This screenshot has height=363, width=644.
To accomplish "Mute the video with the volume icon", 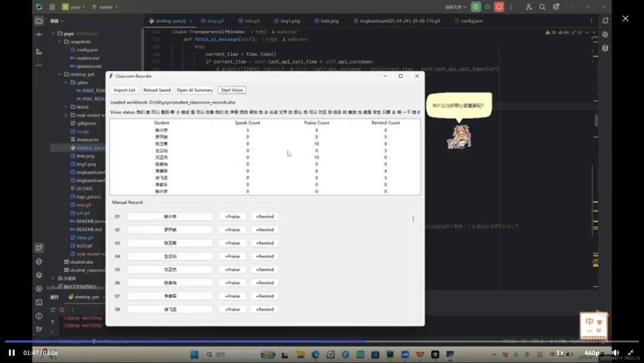I will click(x=615, y=353).
